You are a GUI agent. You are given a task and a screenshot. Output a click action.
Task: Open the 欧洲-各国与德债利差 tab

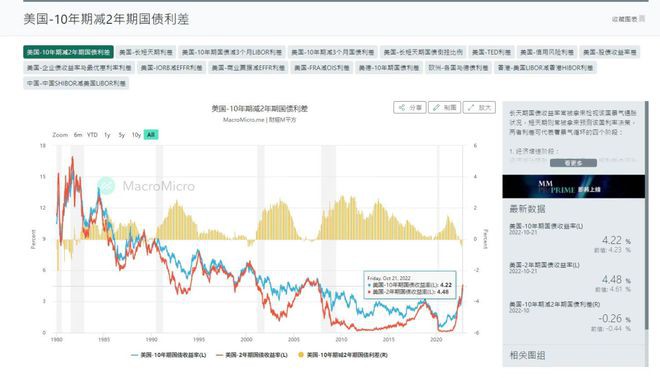(458, 68)
